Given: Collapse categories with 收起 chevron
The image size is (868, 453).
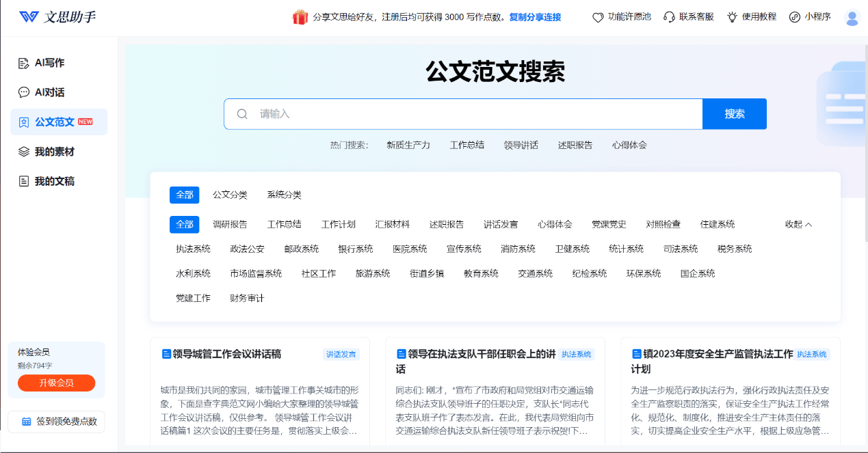Looking at the screenshot, I should 798,224.
